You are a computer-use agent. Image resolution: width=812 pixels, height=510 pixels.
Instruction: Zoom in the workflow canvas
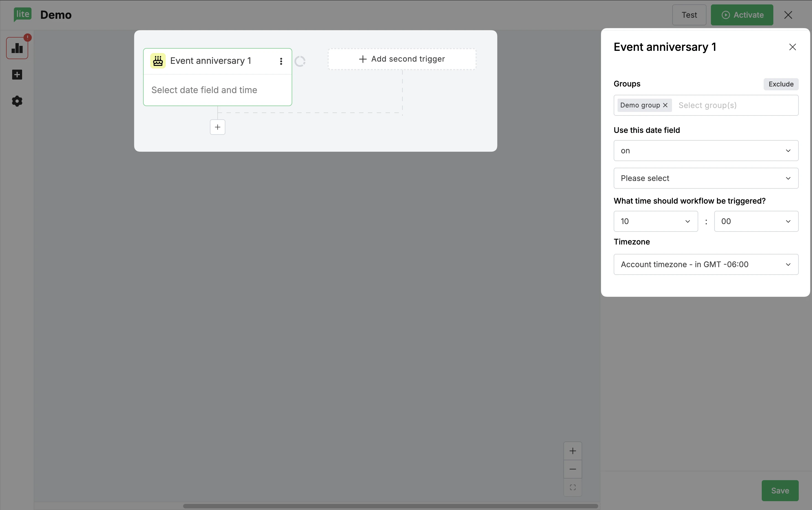pyautogui.click(x=573, y=451)
